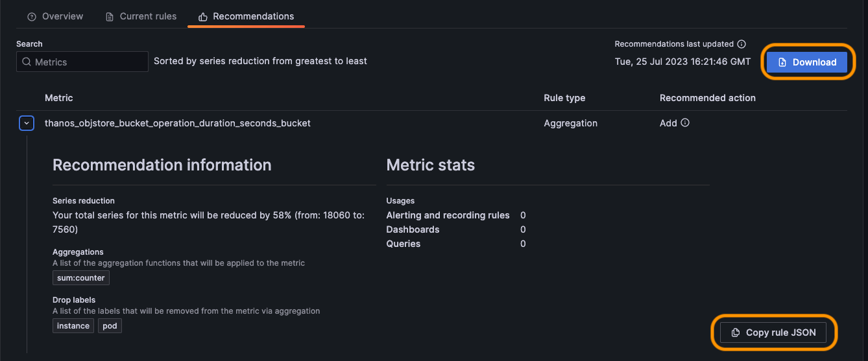
Task: Click the thanos_objstore_bucket_operation_duration_seconds_bucket metric name
Action: tap(177, 122)
